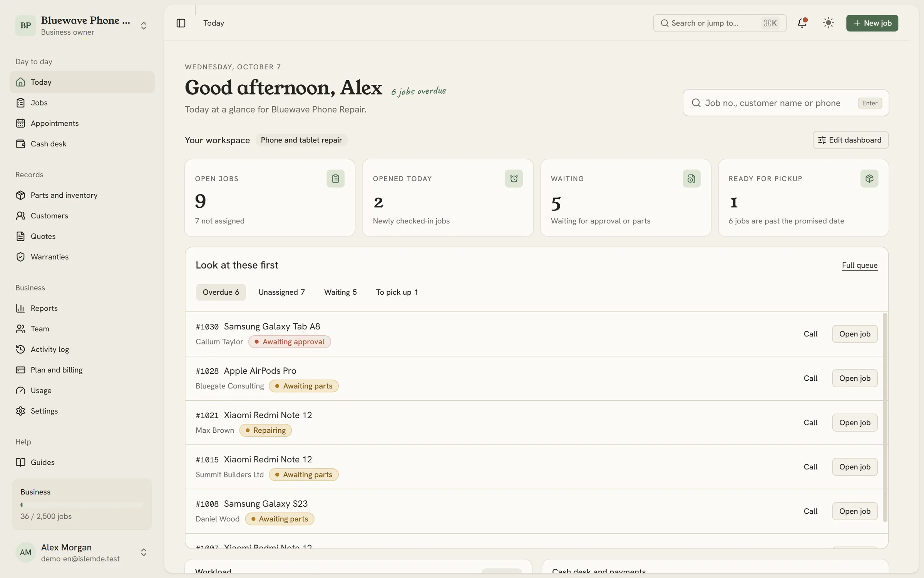
Task: Open Activity log via the history icon
Action: tap(20, 349)
